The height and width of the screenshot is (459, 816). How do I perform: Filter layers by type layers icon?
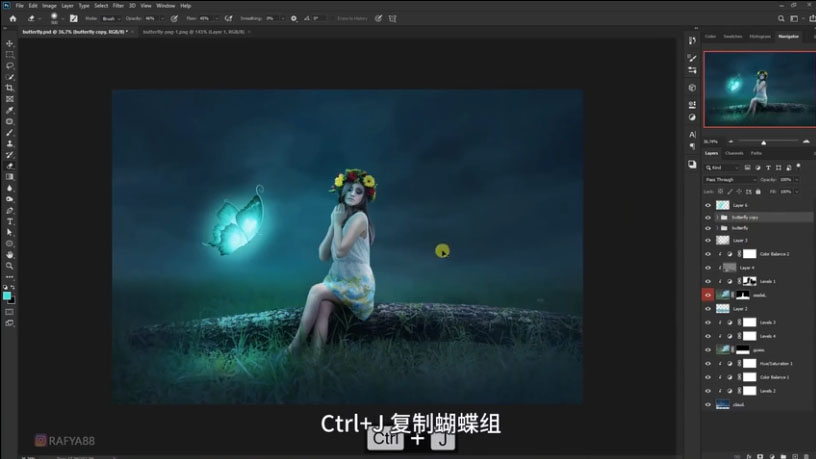click(x=768, y=168)
